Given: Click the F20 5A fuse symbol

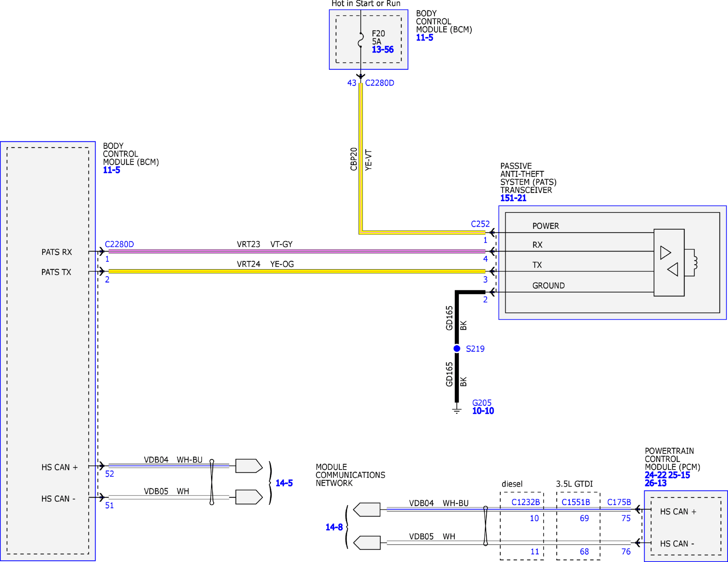Looking at the screenshot, I should click(361, 40).
